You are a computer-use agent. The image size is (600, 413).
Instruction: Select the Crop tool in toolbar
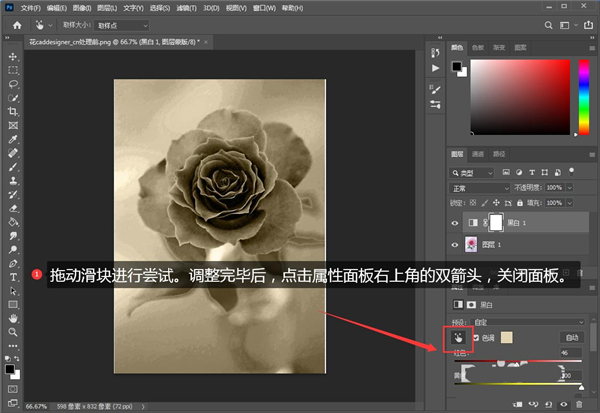[13, 112]
